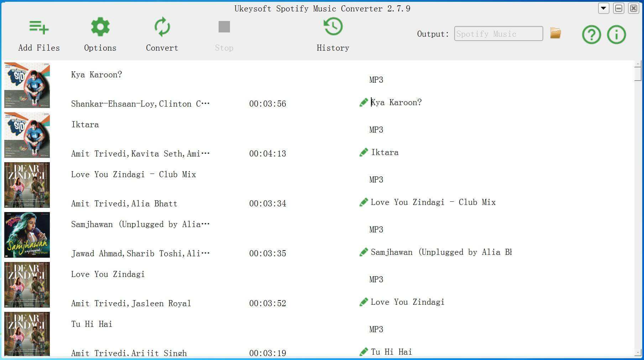Click duration 00:03:34
This screenshot has width=644, height=360.
(x=268, y=204)
